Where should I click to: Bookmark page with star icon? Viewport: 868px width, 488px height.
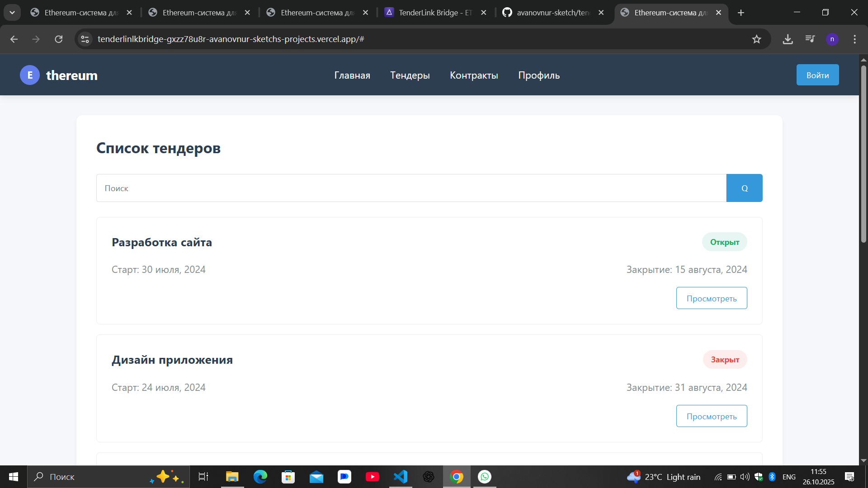pyautogui.click(x=756, y=39)
